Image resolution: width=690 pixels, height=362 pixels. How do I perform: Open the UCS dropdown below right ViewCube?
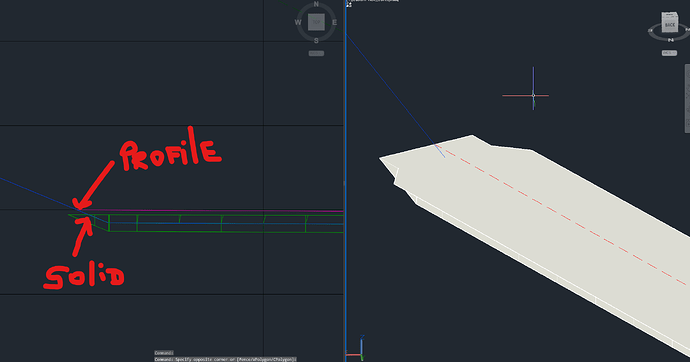click(669, 53)
